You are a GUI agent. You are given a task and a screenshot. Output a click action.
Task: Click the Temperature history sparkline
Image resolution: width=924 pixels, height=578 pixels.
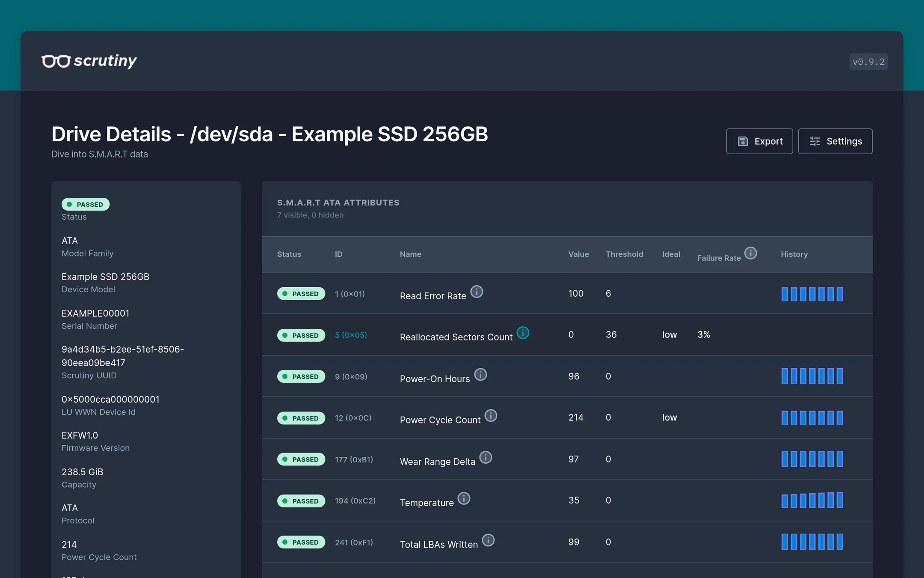pos(812,500)
